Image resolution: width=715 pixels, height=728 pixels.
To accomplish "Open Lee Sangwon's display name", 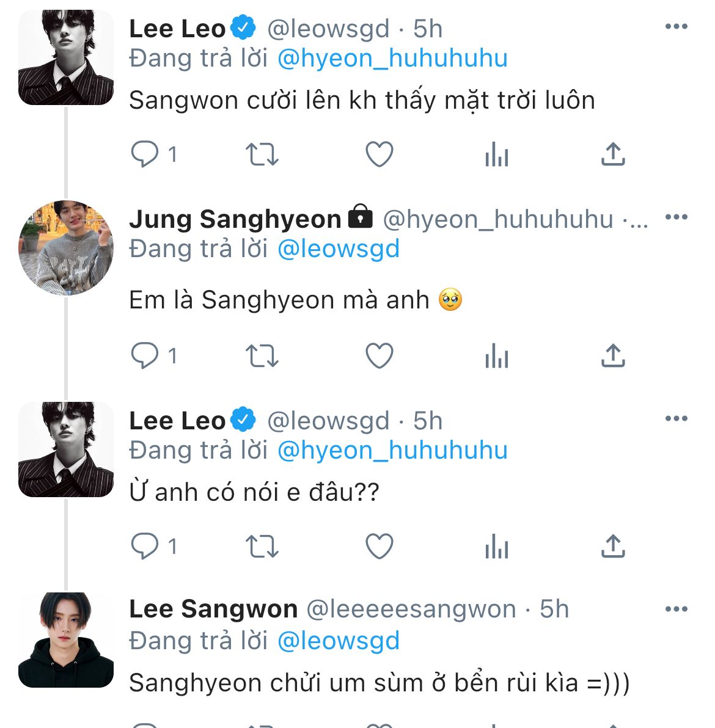I will coord(213,610).
